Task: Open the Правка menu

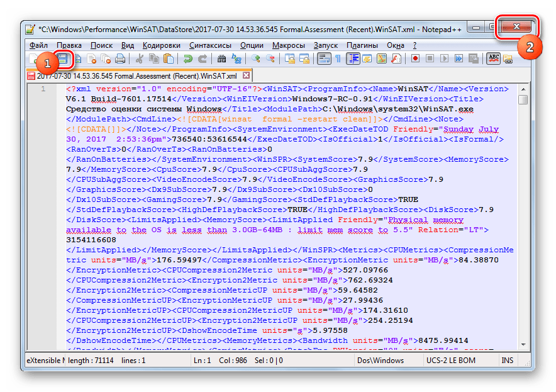Action: (x=69, y=45)
